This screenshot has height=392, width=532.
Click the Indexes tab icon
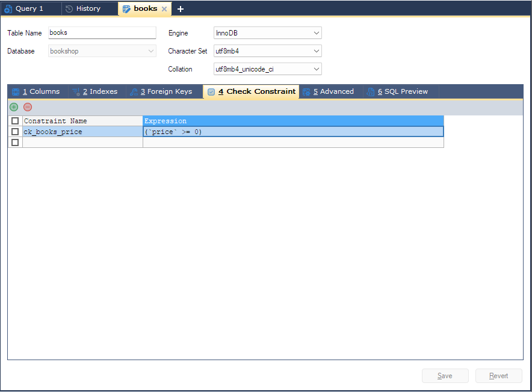point(76,92)
